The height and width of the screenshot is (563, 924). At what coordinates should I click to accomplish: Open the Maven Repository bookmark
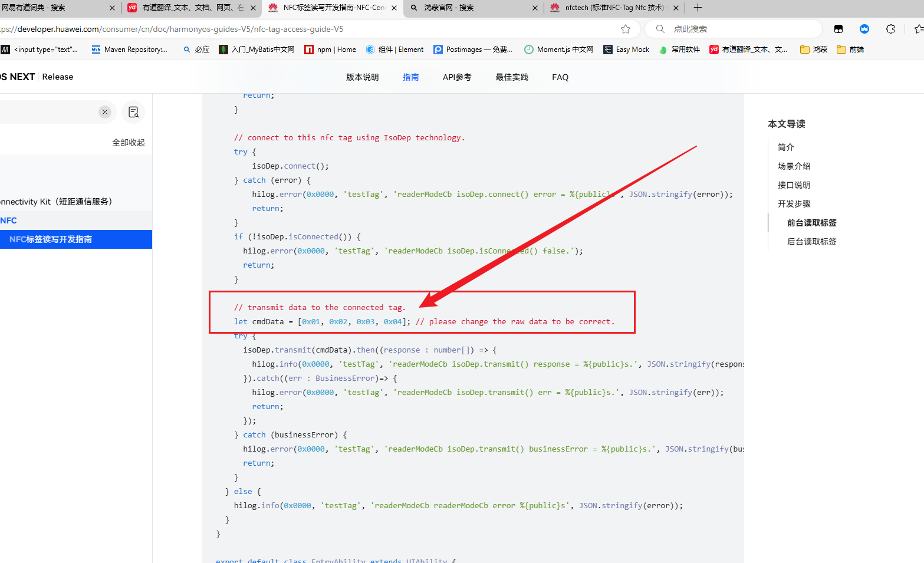tap(130, 50)
